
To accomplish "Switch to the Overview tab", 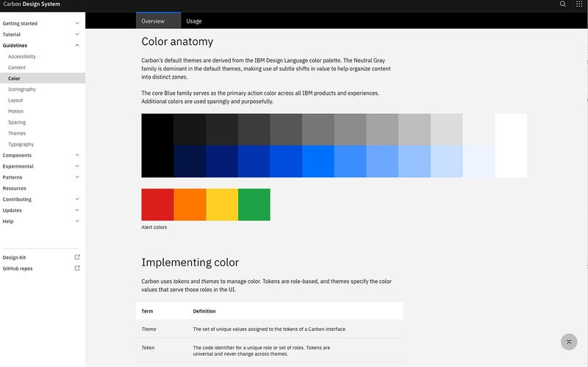I will 158,21.
